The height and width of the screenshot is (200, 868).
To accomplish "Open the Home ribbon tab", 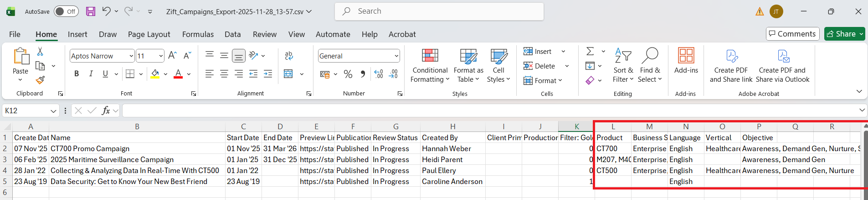I will [x=46, y=34].
